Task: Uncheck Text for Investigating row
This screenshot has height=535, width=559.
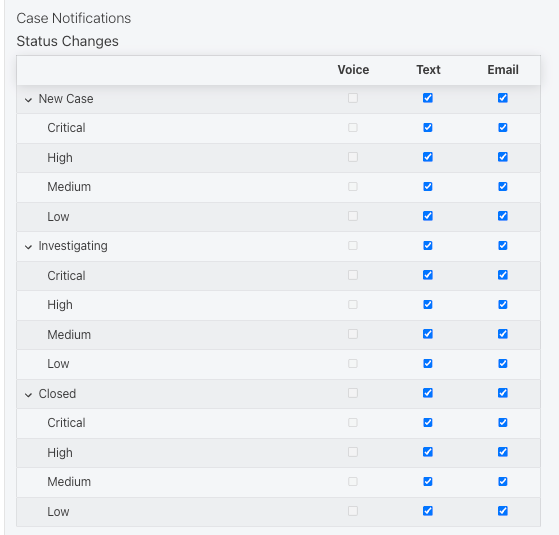Action: point(428,246)
